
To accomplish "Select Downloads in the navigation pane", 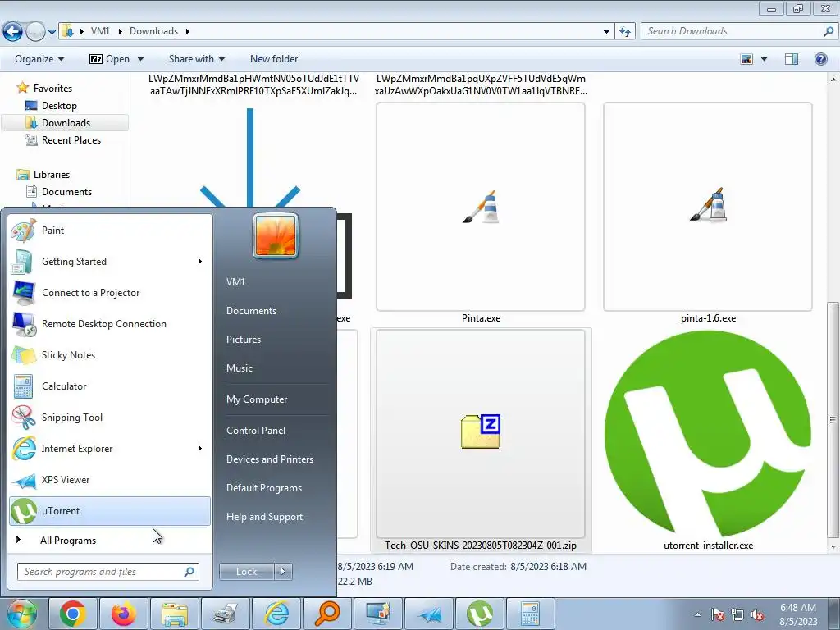I will [66, 123].
